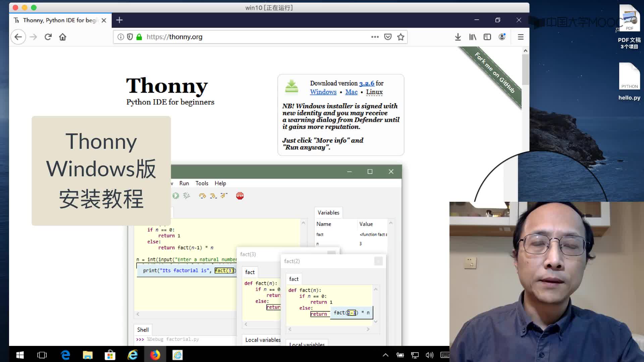Select the Shell tab
644x362 pixels.
point(143,330)
